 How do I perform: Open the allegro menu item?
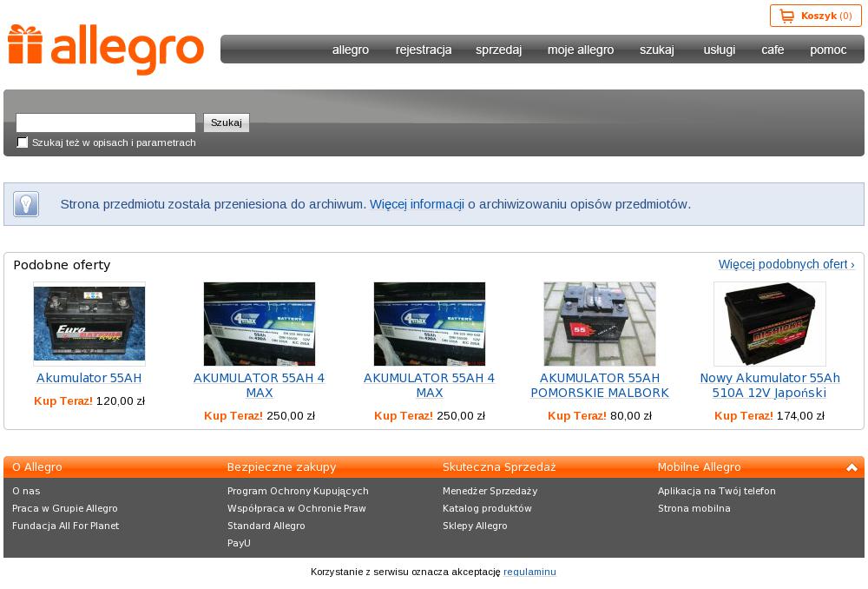(351, 50)
